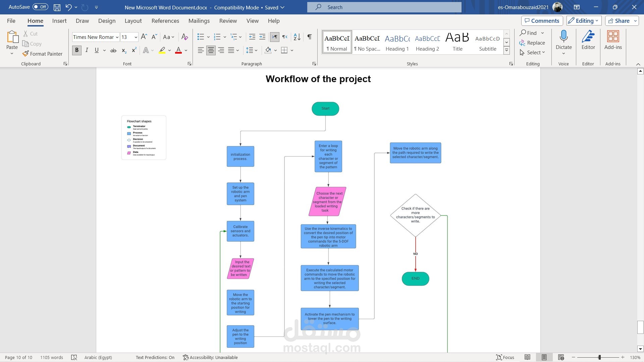Apply the red font color
Screen dimensions: 644x362
point(178,50)
